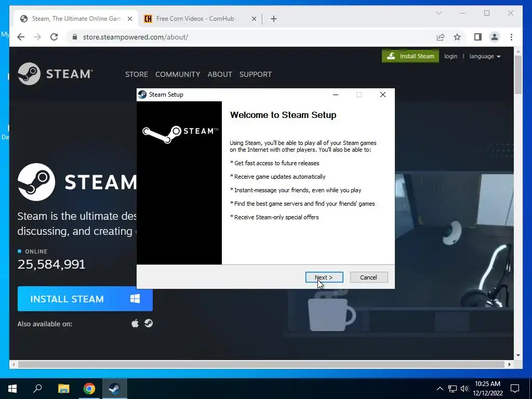
Task: Minimize the Chrome browser window
Action: 463,13
